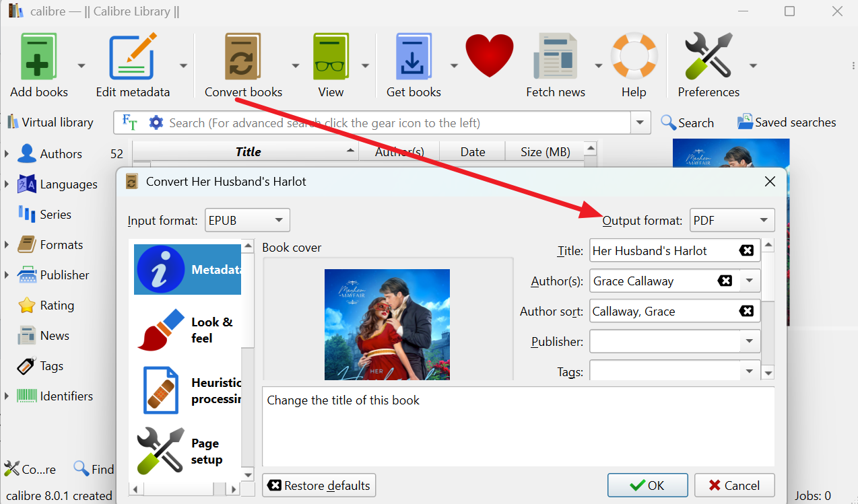The image size is (858, 504).
Task: Expand Fetch news dropdown arrow
Action: coord(598,65)
